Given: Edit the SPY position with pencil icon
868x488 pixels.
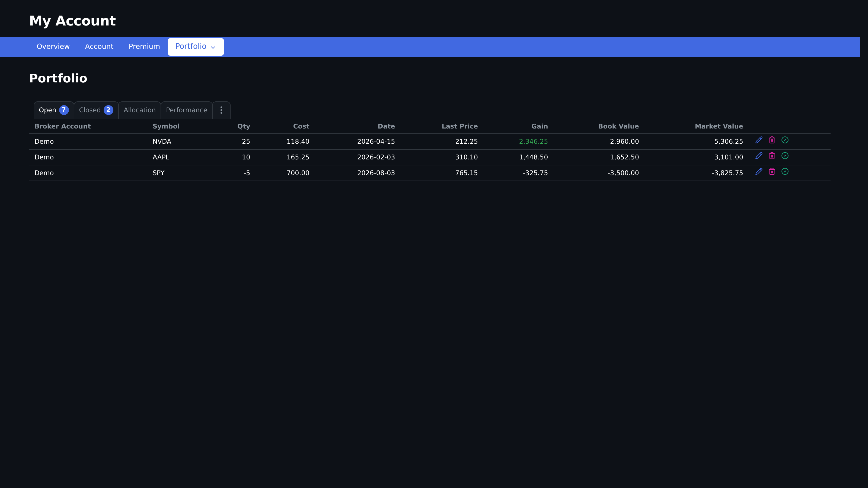Looking at the screenshot, I should click(x=759, y=171).
